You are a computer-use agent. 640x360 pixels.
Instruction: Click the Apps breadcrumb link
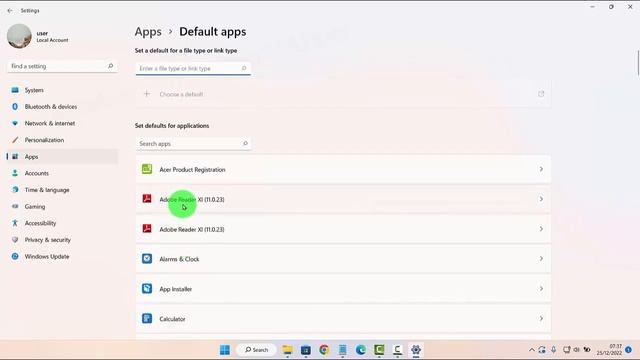pyautogui.click(x=148, y=32)
